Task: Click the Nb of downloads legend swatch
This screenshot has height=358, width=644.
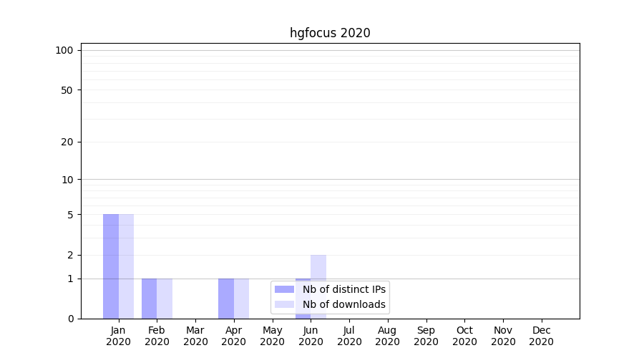Action: (284, 304)
